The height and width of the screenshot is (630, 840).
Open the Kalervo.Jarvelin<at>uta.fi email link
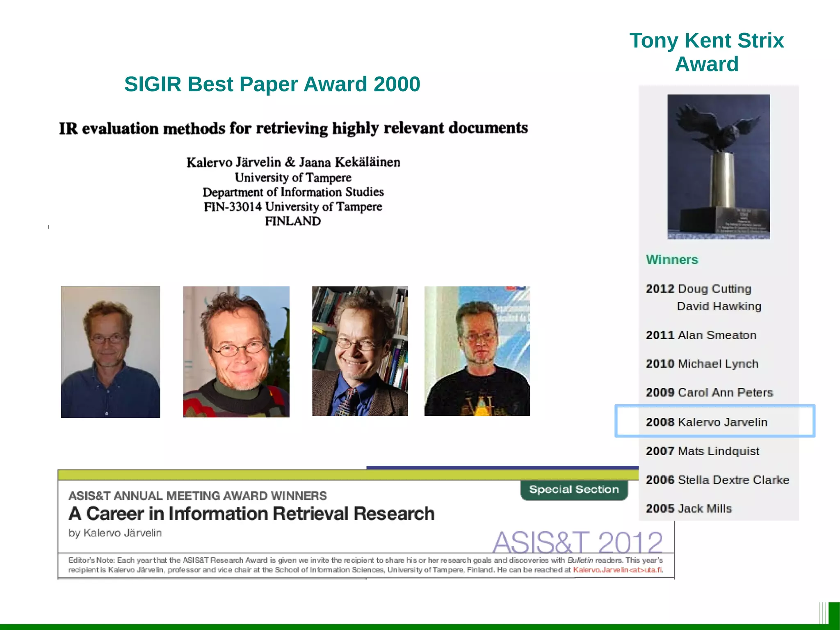click(x=617, y=570)
